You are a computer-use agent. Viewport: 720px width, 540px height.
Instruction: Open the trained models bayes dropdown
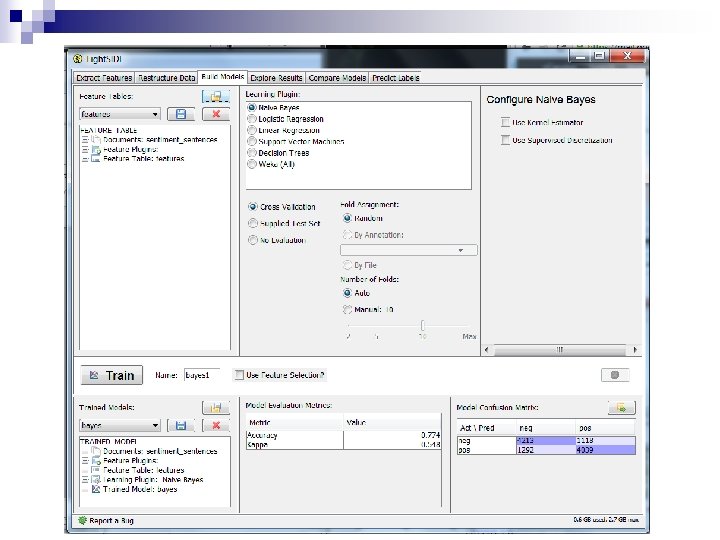120,425
